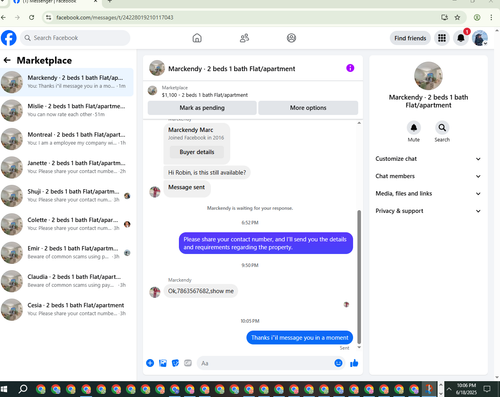Expand Chat members section

pyautogui.click(x=428, y=176)
